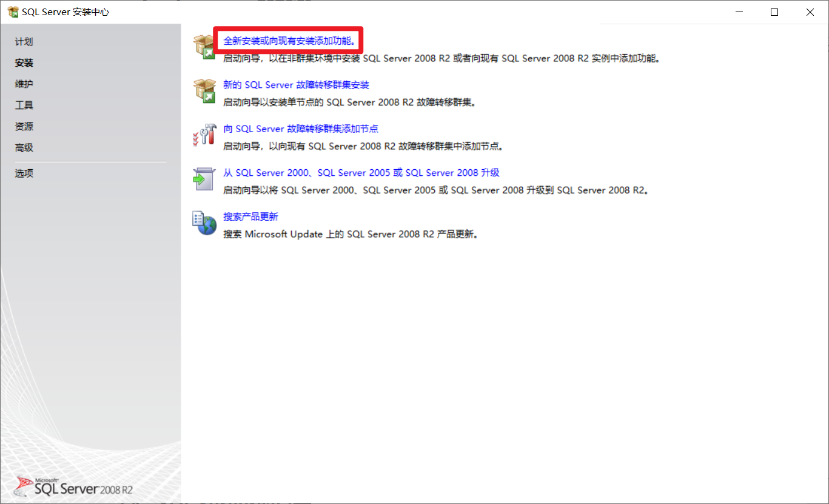Switch to the 计划 page in sidebar
The width and height of the screenshot is (829, 504).
pos(24,42)
